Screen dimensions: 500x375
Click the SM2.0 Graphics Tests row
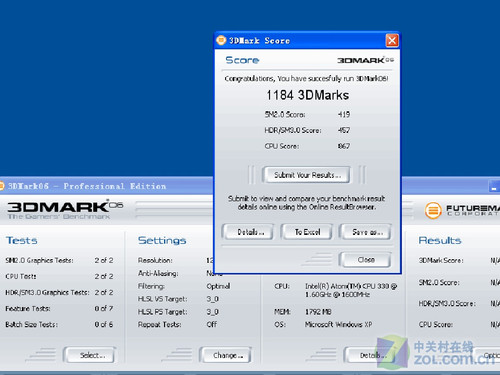click(x=59, y=260)
